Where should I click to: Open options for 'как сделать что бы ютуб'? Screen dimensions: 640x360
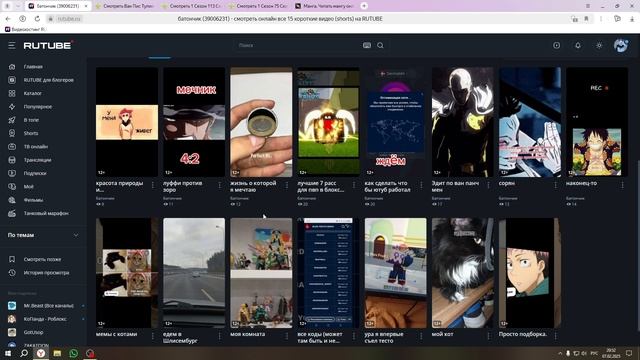(x=421, y=185)
